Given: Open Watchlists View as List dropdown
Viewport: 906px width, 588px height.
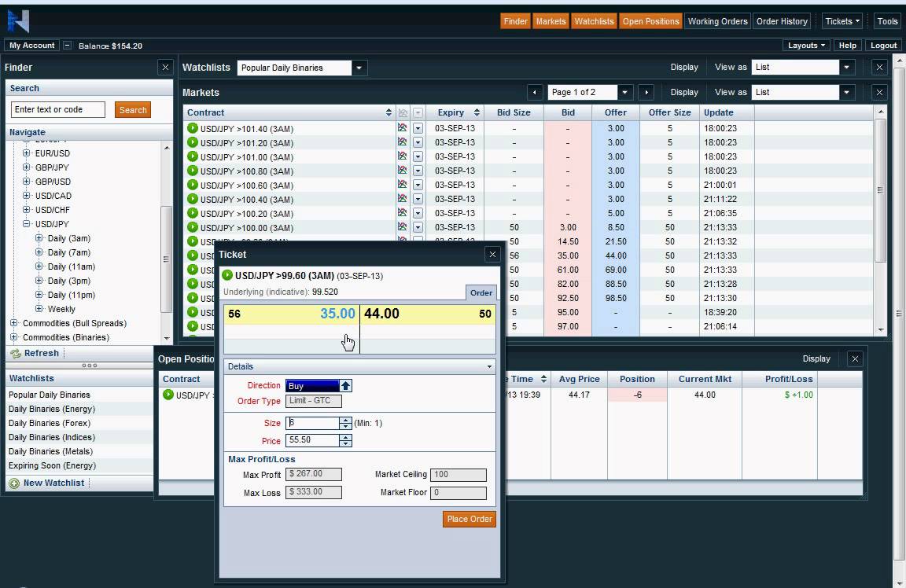Looking at the screenshot, I should tap(846, 67).
